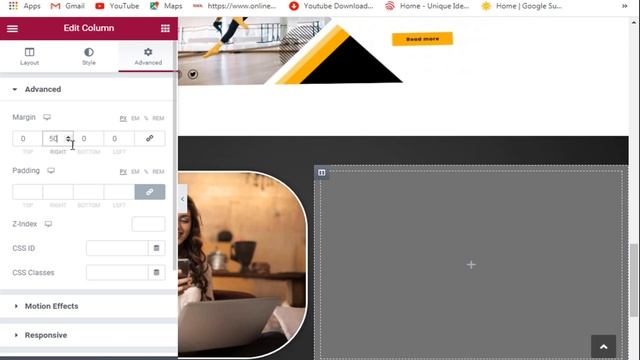The image size is (640, 360).
Task: Open the Maps bookmark
Action: click(x=166, y=6)
